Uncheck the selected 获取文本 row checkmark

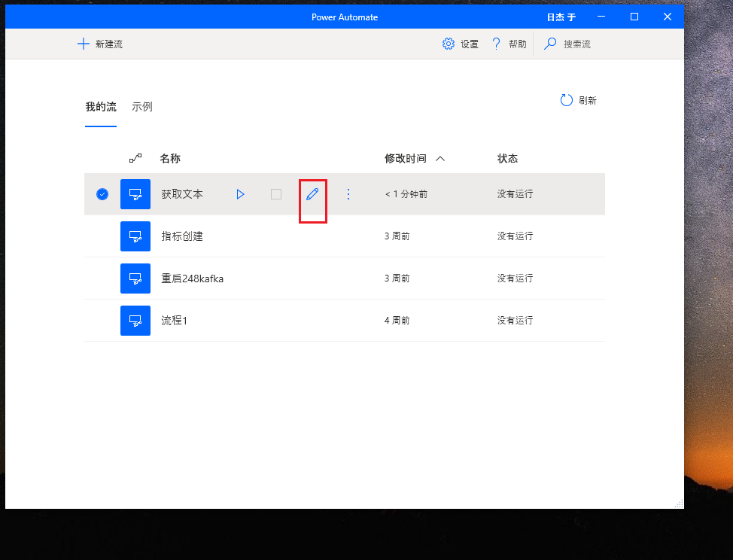point(102,194)
